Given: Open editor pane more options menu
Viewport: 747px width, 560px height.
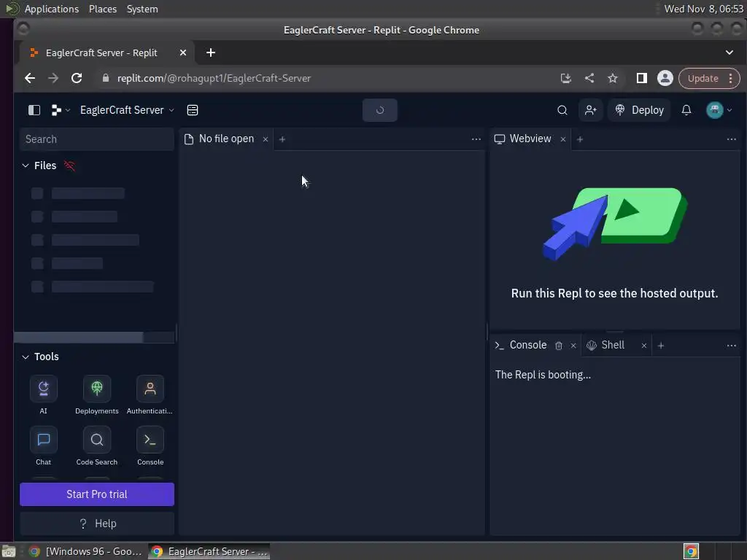Looking at the screenshot, I should 476,139.
